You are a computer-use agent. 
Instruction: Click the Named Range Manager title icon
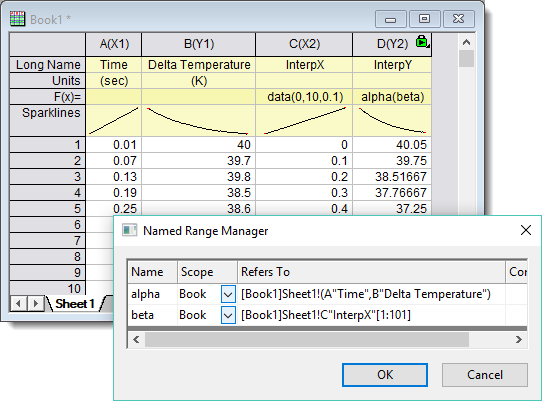(130, 230)
